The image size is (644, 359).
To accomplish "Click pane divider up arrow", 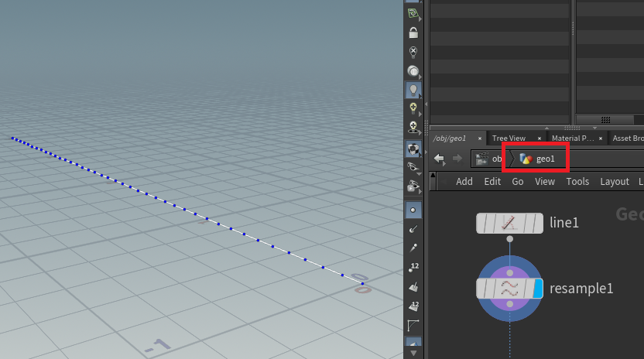I will 546,128.
